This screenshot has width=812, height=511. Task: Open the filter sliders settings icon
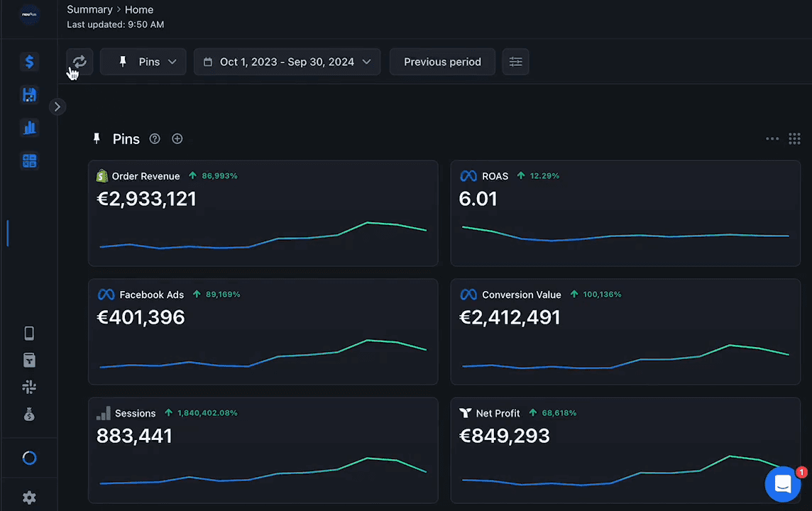pyautogui.click(x=515, y=62)
